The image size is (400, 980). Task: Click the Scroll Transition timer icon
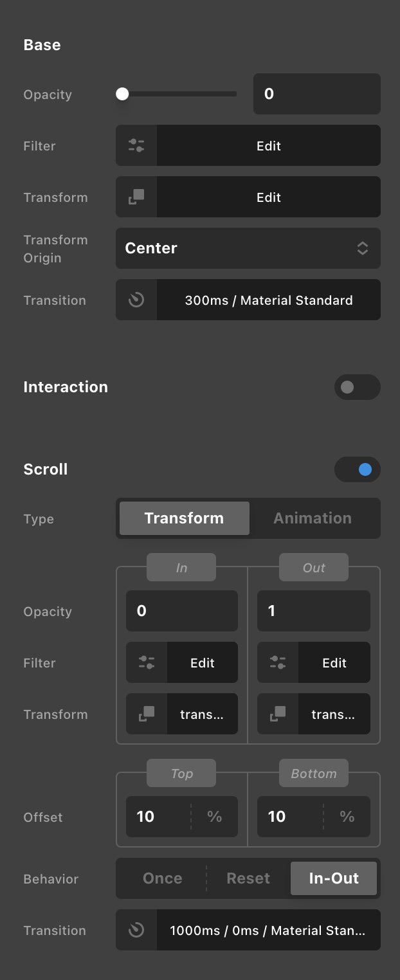click(x=136, y=930)
